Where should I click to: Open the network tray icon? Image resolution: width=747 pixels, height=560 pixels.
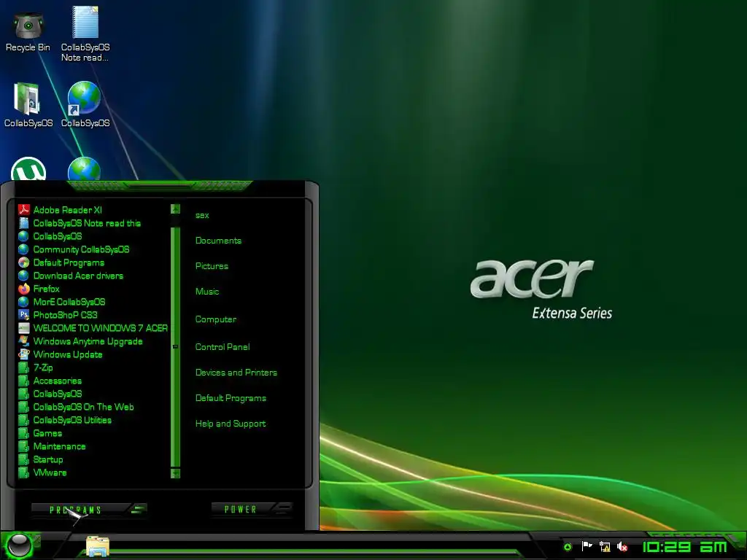coord(605,546)
